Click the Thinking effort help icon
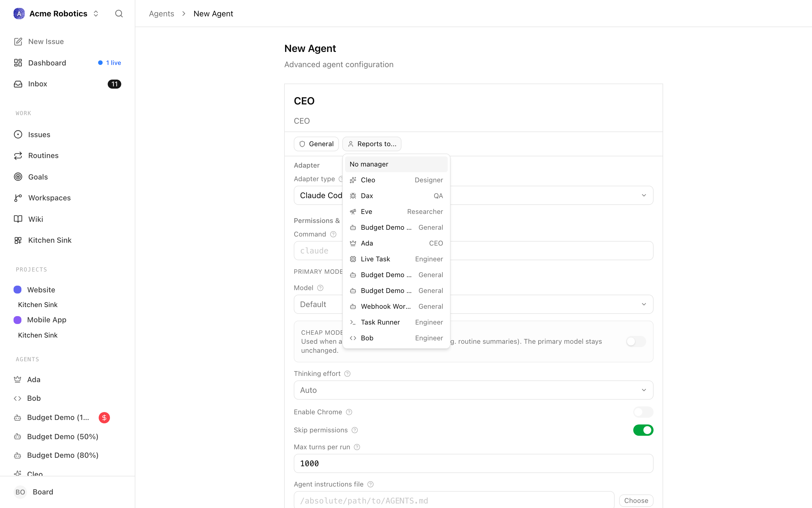 348,374
